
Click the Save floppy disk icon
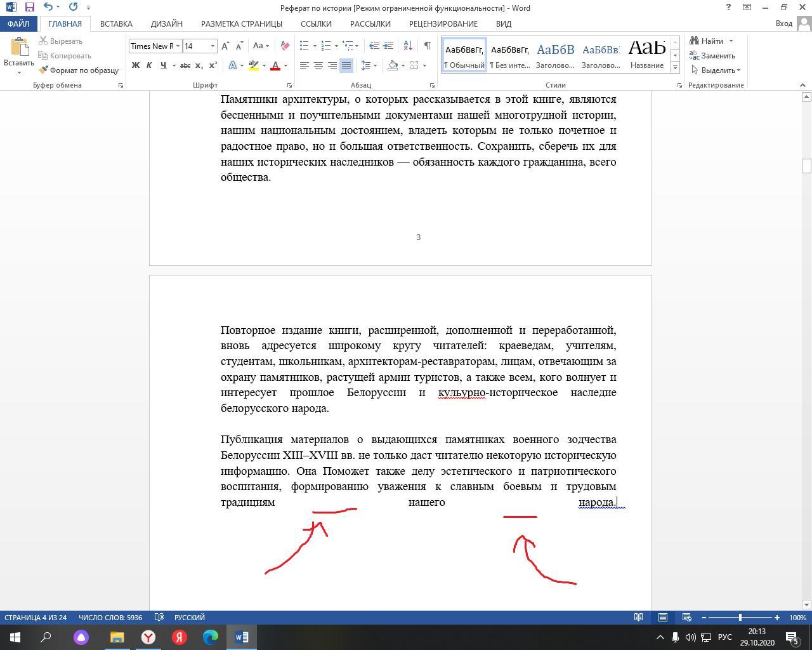coord(29,8)
